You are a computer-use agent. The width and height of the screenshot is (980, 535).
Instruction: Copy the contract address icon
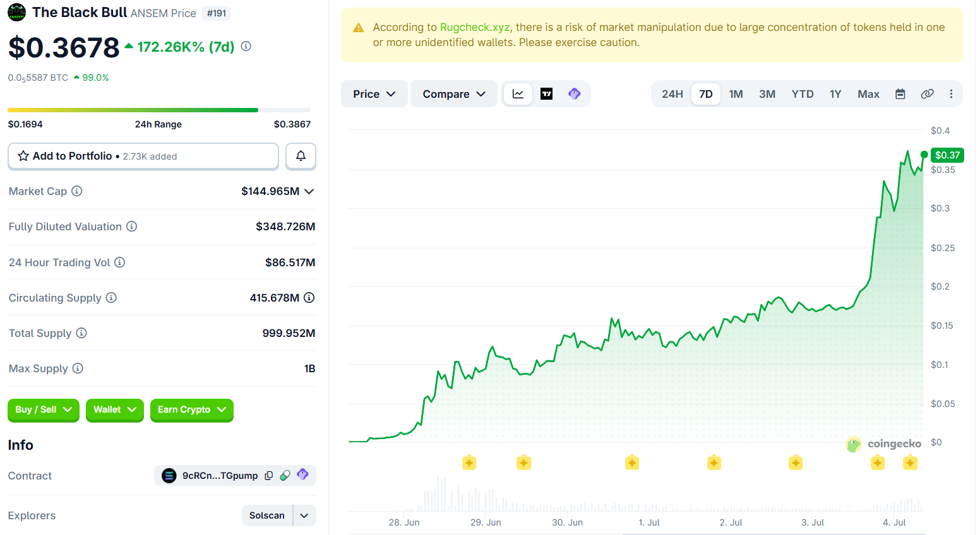point(268,476)
